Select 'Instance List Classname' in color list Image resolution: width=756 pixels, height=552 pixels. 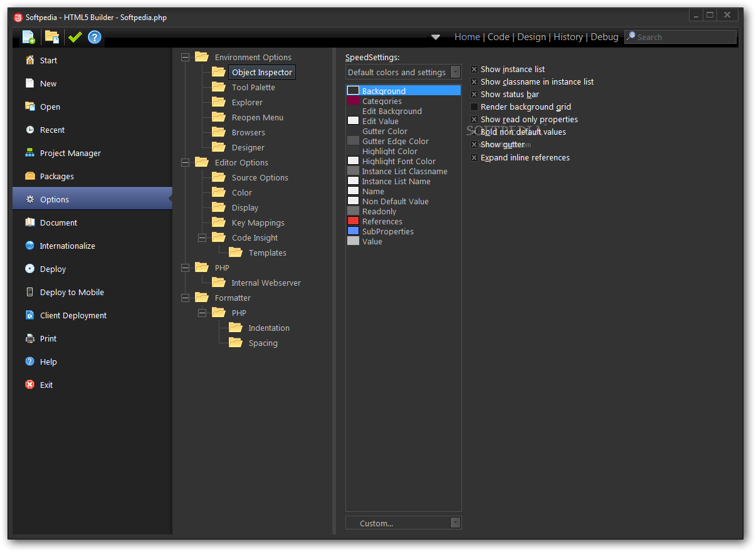click(404, 171)
